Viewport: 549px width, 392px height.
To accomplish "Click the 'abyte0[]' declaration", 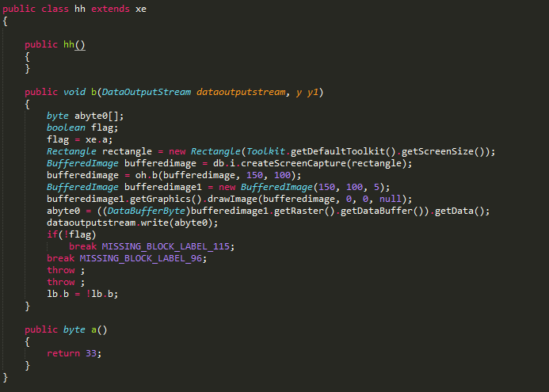I will tap(97, 116).
